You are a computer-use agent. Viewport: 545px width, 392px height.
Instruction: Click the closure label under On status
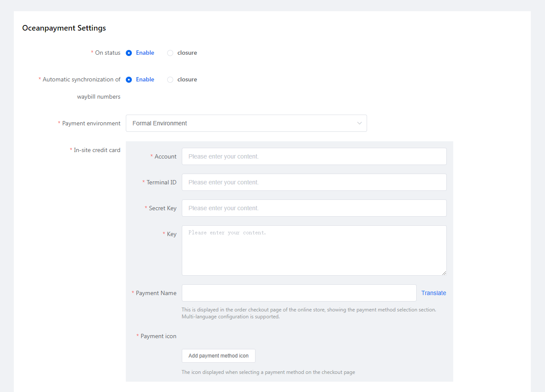[x=187, y=53]
